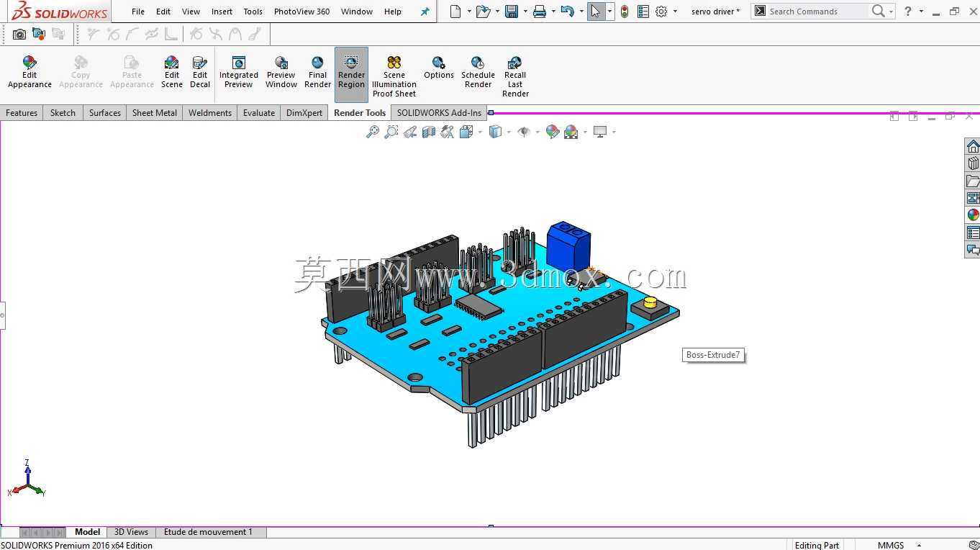The height and width of the screenshot is (550, 980).
Task: Pin the menu bar with pushpin
Action: click(425, 12)
